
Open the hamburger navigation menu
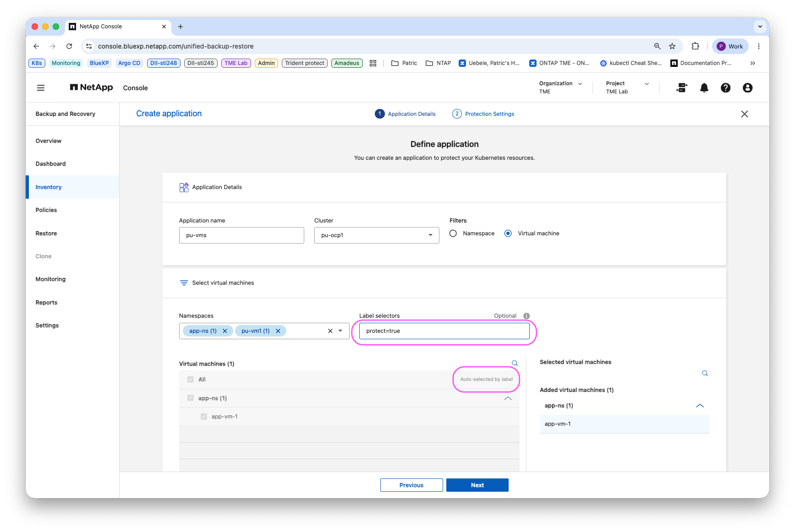(41, 88)
